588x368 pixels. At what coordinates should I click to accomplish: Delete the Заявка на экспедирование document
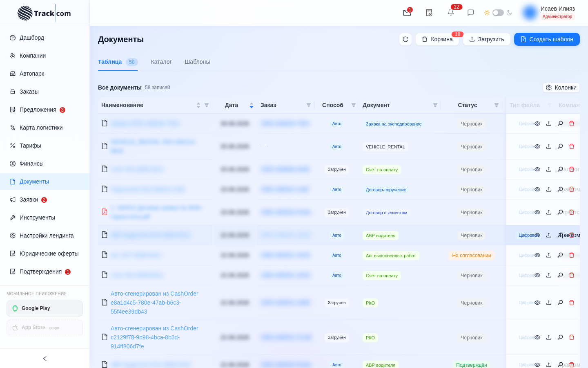pyautogui.click(x=572, y=123)
